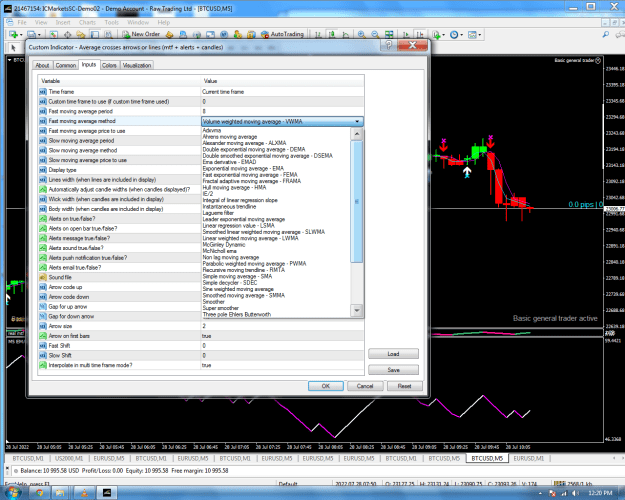This screenshot has height=500, width=625.
Task: Click the Reset button
Action: point(404,386)
